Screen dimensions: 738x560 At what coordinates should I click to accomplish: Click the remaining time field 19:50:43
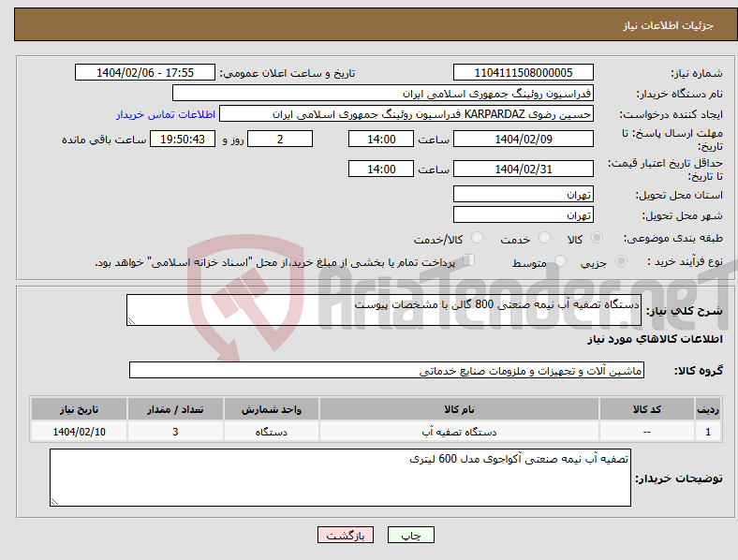click(x=183, y=139)
